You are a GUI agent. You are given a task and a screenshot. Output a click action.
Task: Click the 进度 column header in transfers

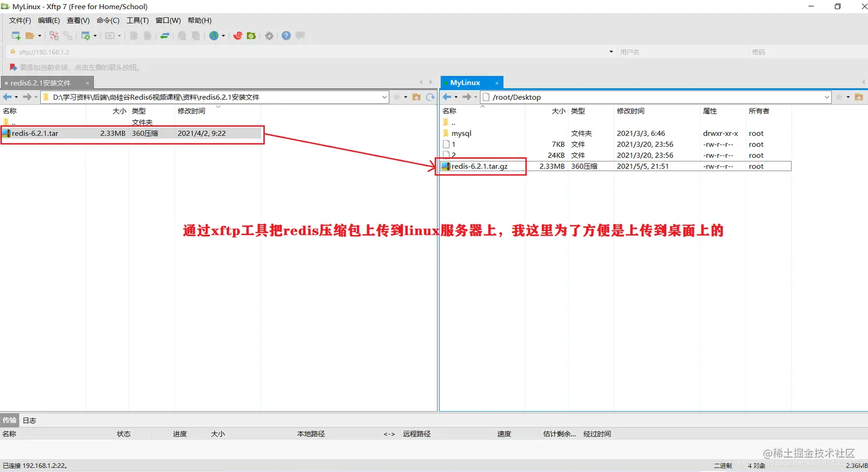[x=180, y=434]
